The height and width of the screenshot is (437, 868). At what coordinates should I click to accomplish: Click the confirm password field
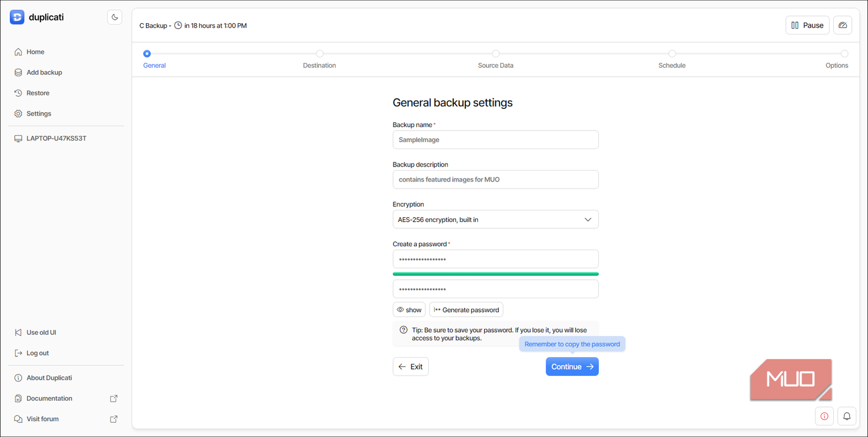[x=495, y=289]
